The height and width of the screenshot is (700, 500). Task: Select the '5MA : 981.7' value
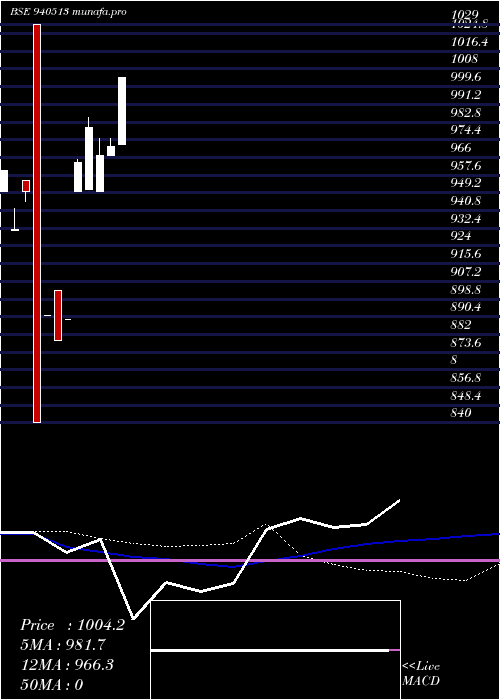tap(63, 645)
